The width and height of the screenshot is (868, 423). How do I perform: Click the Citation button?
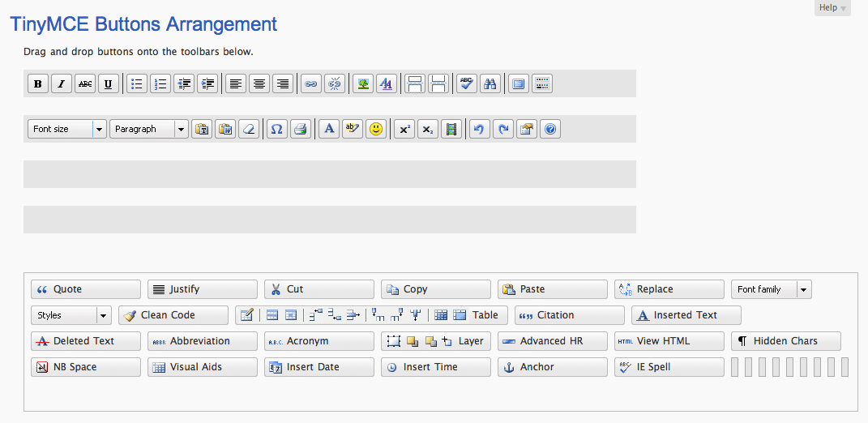tap(570, 315)
